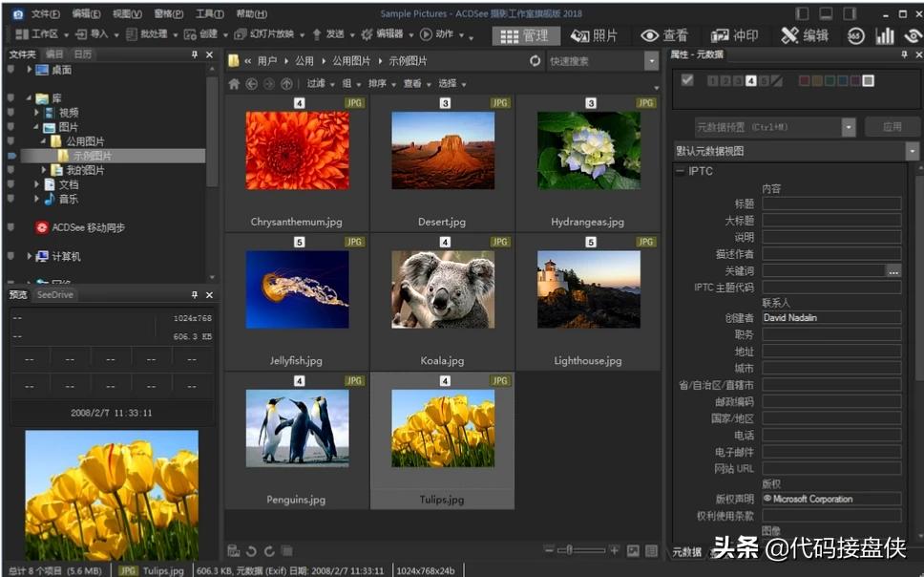This screenshot has height=577, width=924.
Task: Click the Home icon in navigation bar
Action: (234, 84)
